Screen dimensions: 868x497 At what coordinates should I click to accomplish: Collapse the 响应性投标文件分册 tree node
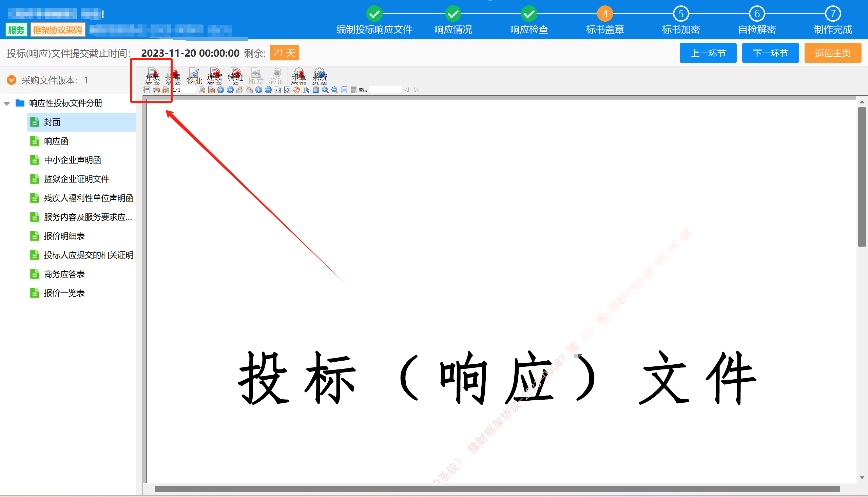pyautogui.click(x=7, y=103)
